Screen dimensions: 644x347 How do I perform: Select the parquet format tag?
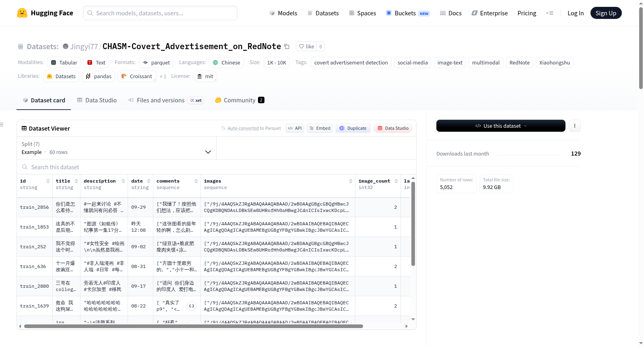click(156, 62)
